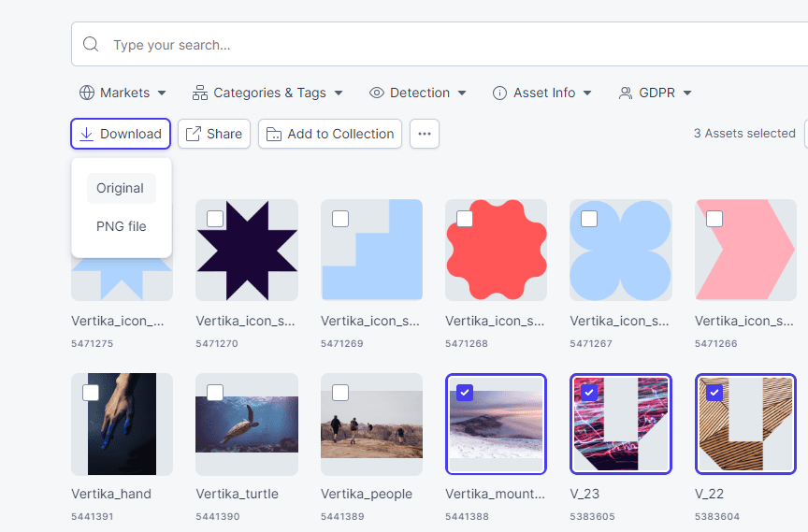Click the V_23 file name
Screen dimensions: 808x532
584,494
